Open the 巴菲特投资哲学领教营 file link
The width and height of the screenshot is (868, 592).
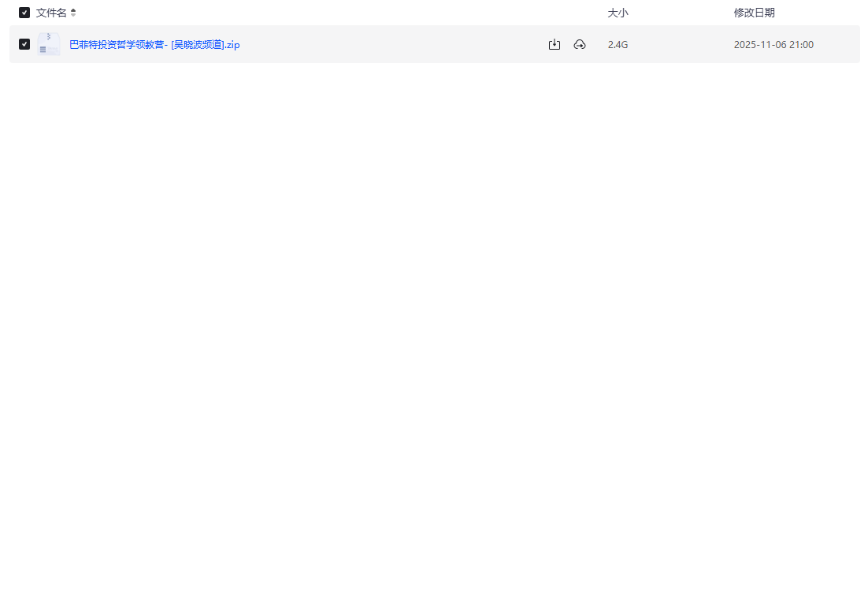pyautogui.click(x=117, y=45)
